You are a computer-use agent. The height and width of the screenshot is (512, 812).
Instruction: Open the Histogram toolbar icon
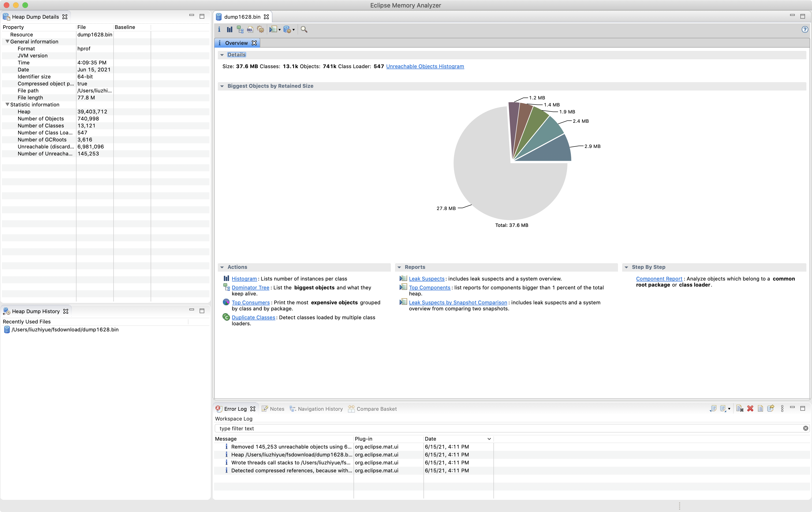click(x=230, y=29)
